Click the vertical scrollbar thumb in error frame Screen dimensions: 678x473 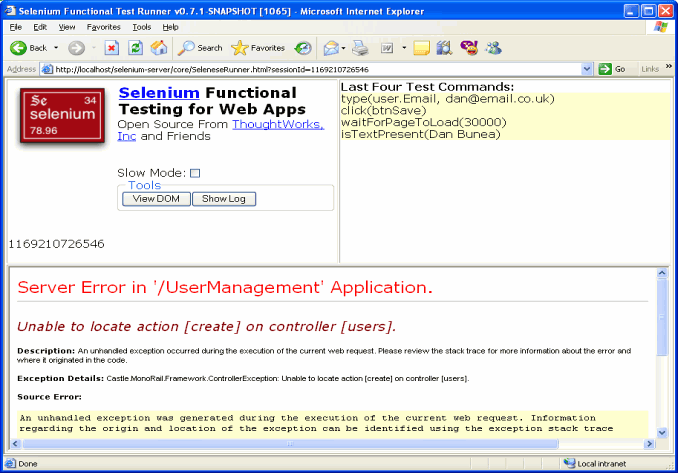662,317
